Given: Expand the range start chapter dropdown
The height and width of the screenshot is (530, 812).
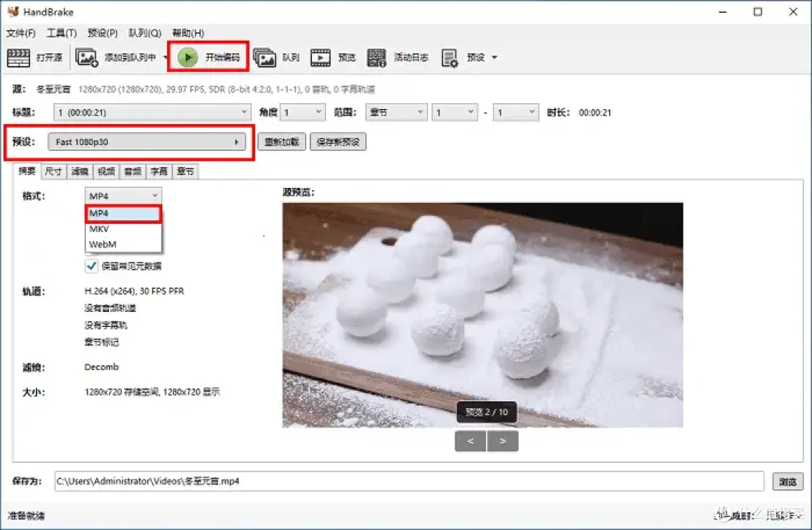Looking at the screenshot, I should click(454, 112).
